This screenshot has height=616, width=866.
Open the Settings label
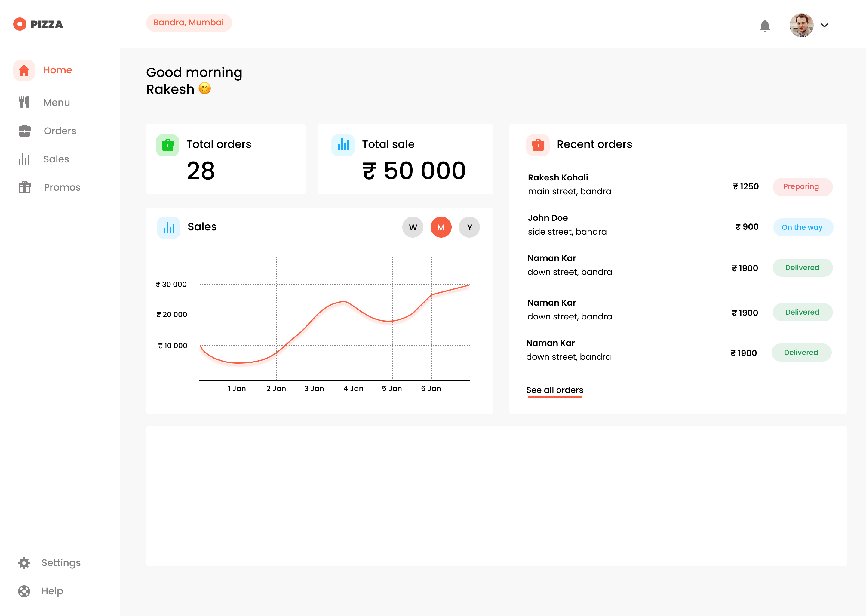pos(61,562)
